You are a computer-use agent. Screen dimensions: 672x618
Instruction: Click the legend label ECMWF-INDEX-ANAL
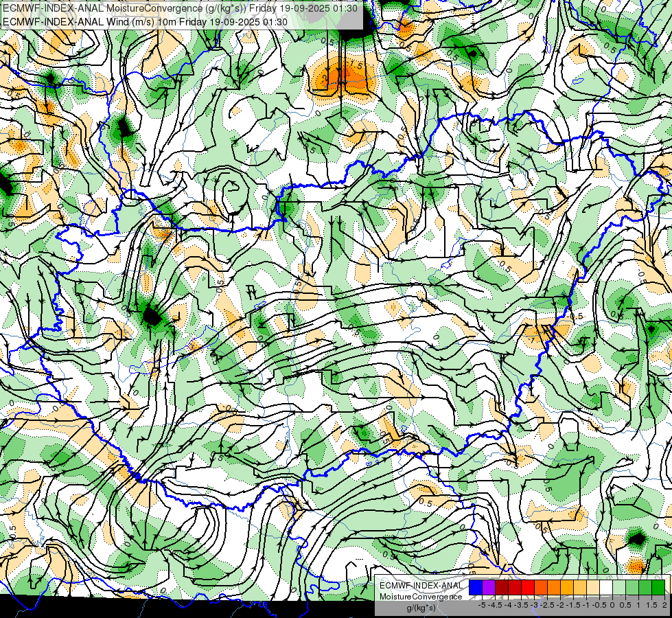click(421, 586)
